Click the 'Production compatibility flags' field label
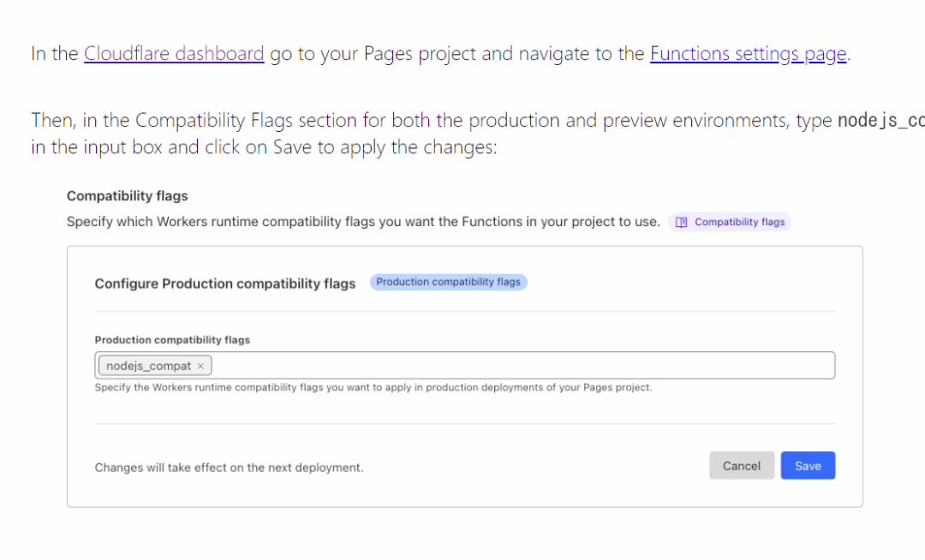Screen dimensions: 925x560 point(172,340)
